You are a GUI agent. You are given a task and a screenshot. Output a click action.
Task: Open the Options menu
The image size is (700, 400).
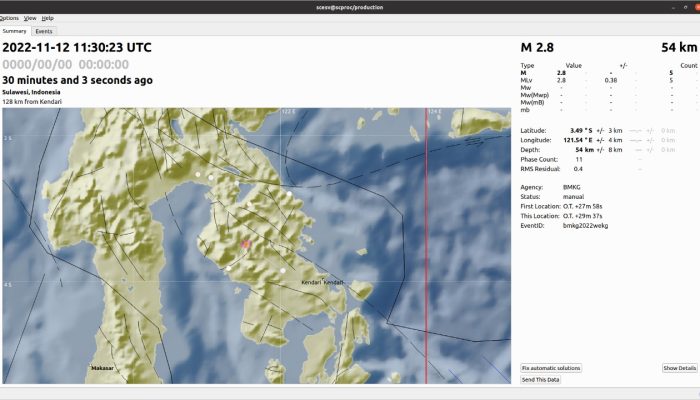[x=9, y=18]
